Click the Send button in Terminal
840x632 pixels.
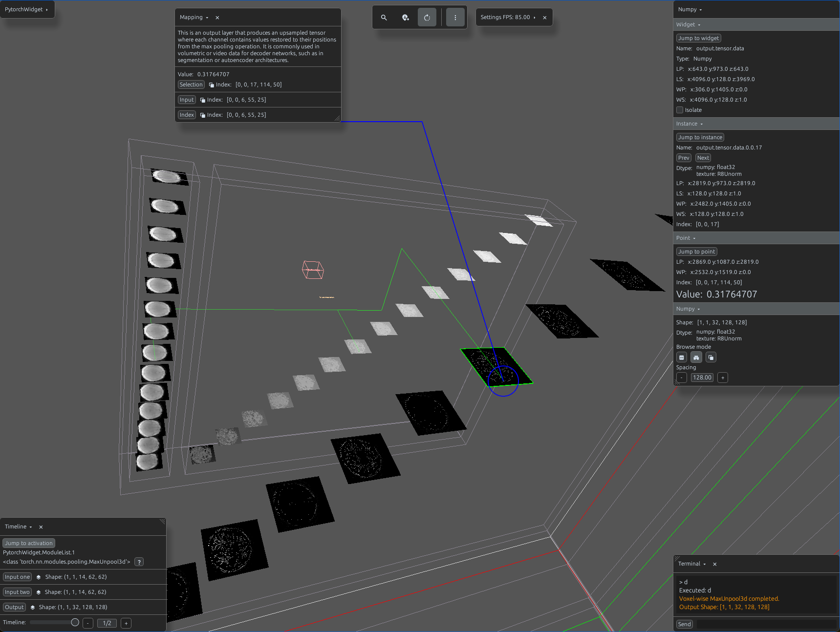pos(685,624)
